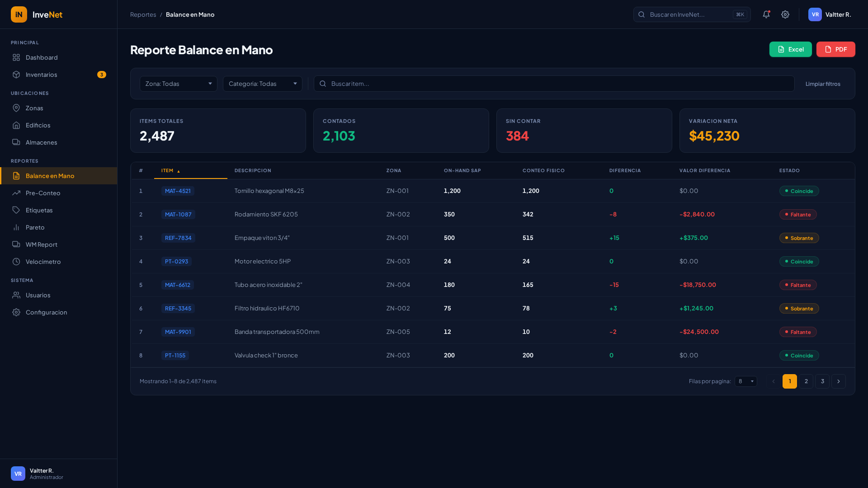
Task: Go to WM Report menu item
Action: tap(42, 244)
